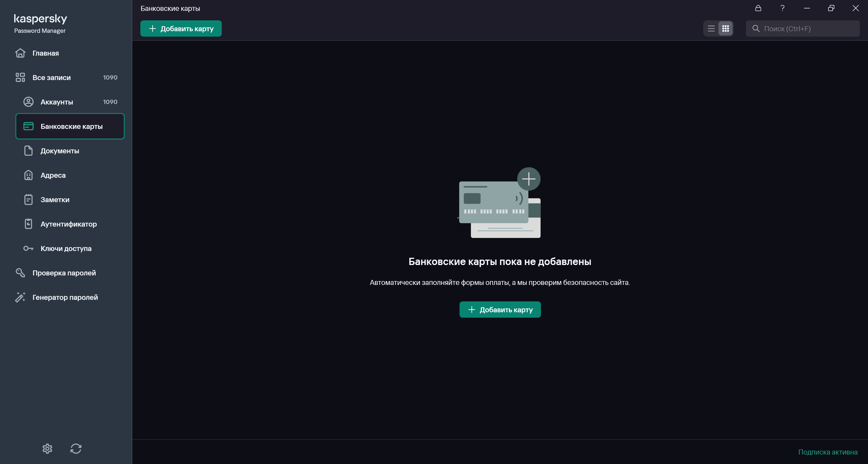868x464 pixels.
Task: Select Адреса in the sidebar
Action: [53, 175]
